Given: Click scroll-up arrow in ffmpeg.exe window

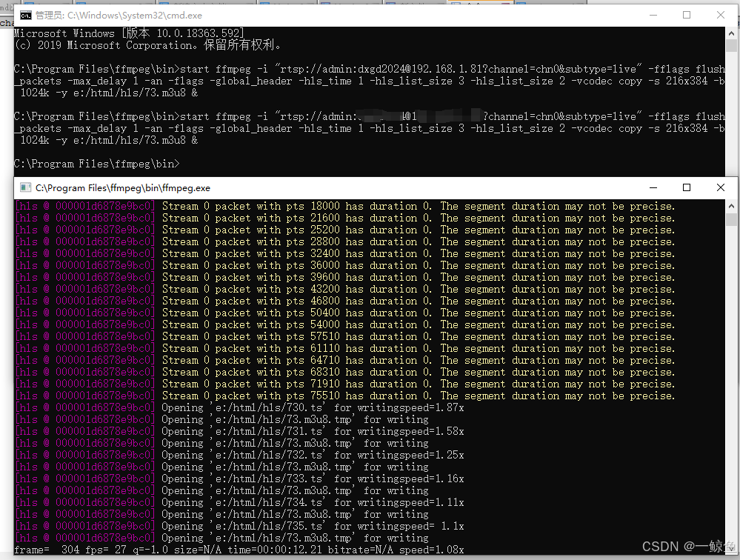Looking at the screenshot, I should click(731, 206).
